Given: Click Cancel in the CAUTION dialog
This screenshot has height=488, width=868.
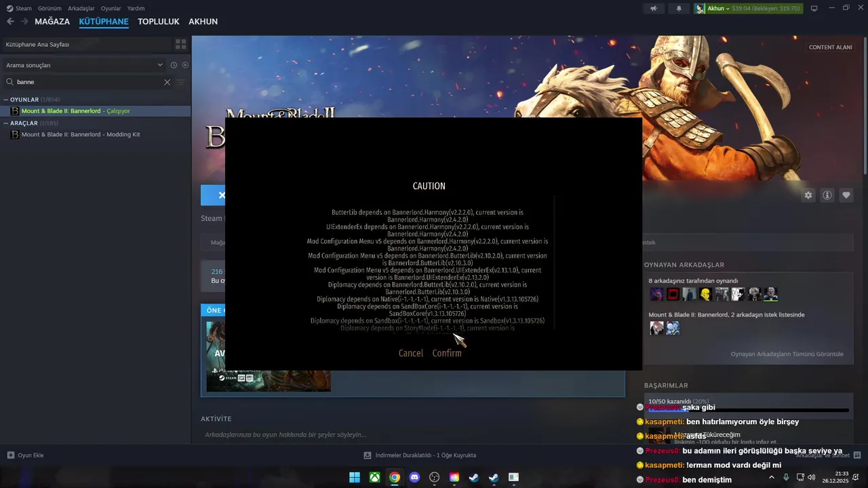Looking at the screenshot, I should tap(411, 353).
